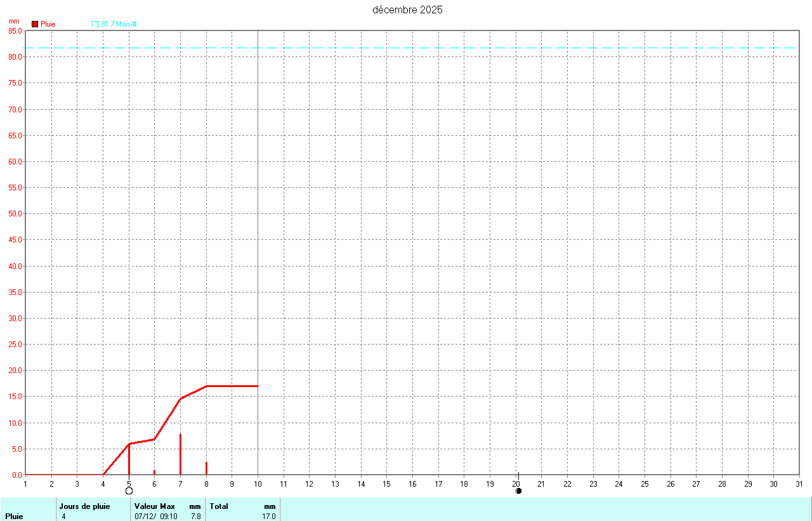Screen dimensions: 812x521
Task: Click the new moon symbol under day 20
Action: tap(518, 491)
